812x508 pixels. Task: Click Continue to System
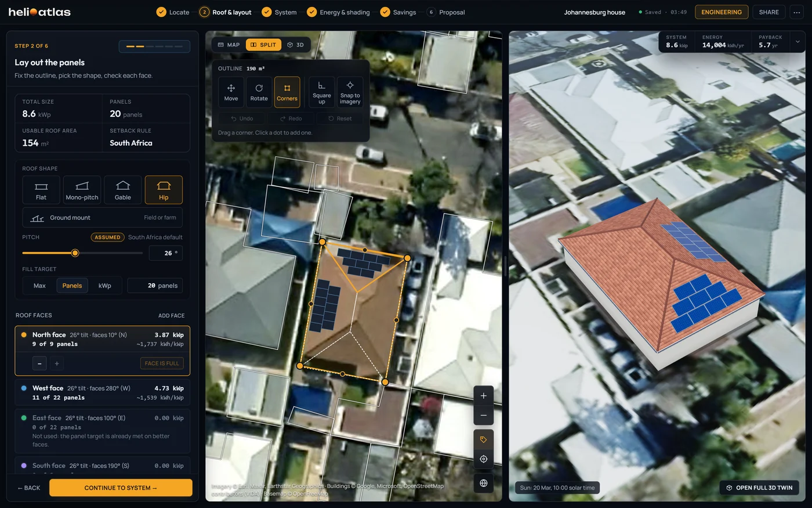point(121,488)
